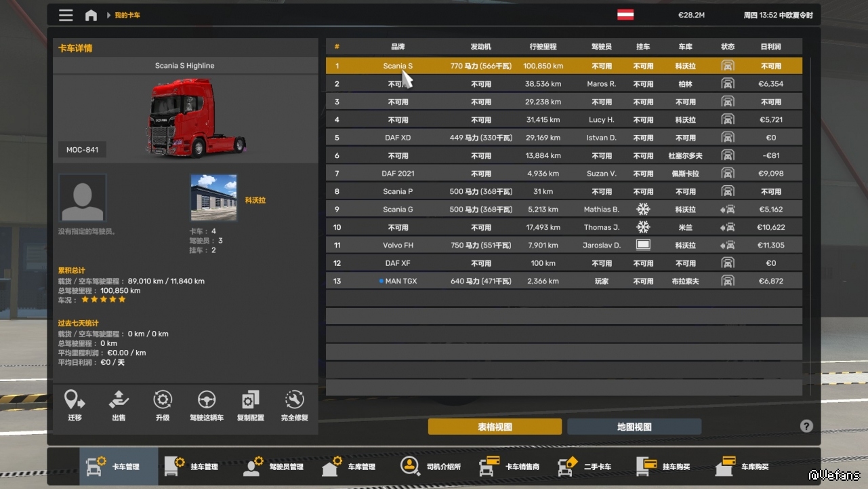
Task: Click the 科沃拉 garage name link
Action: pyautogui.click(x=255, y=201)
